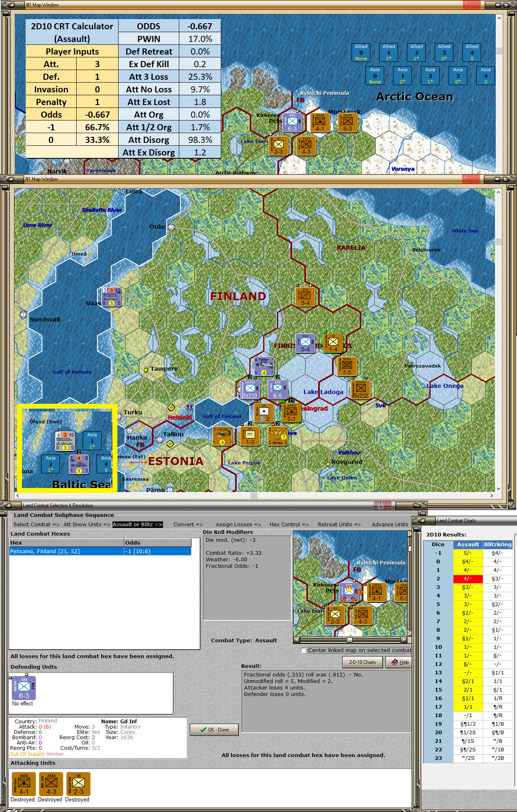Select the Assign Losses subphase step

tap(238, 524)
